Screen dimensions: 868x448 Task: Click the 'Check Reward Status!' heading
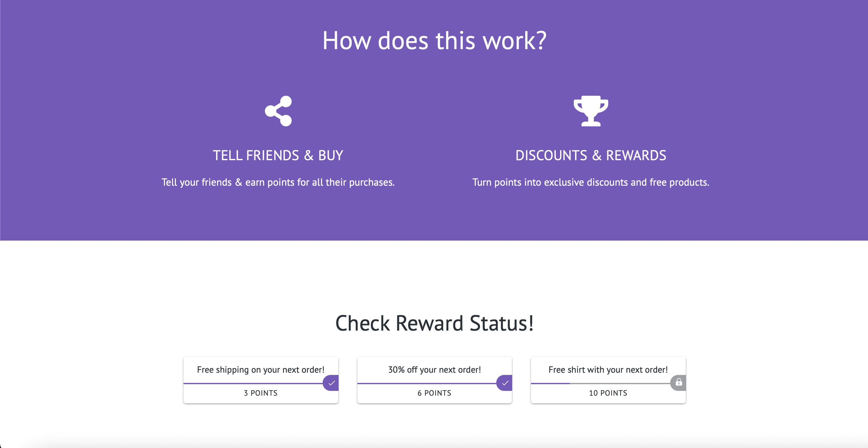[x=434, y=323]
